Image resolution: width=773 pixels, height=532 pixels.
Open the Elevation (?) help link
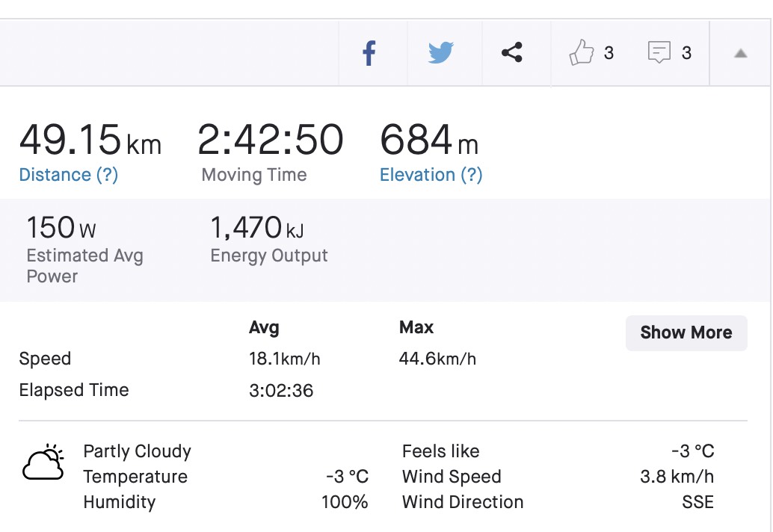pyautogui.click(x=431, y=175)
